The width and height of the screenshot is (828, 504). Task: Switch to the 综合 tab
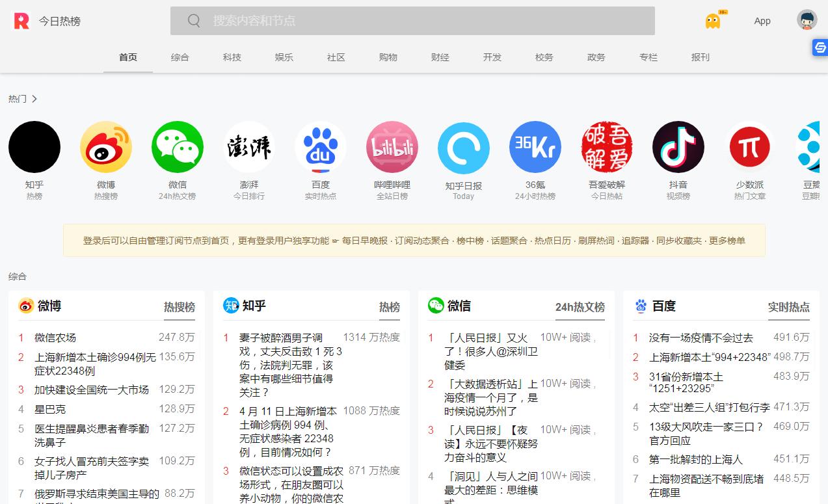(x=180, y=57)
